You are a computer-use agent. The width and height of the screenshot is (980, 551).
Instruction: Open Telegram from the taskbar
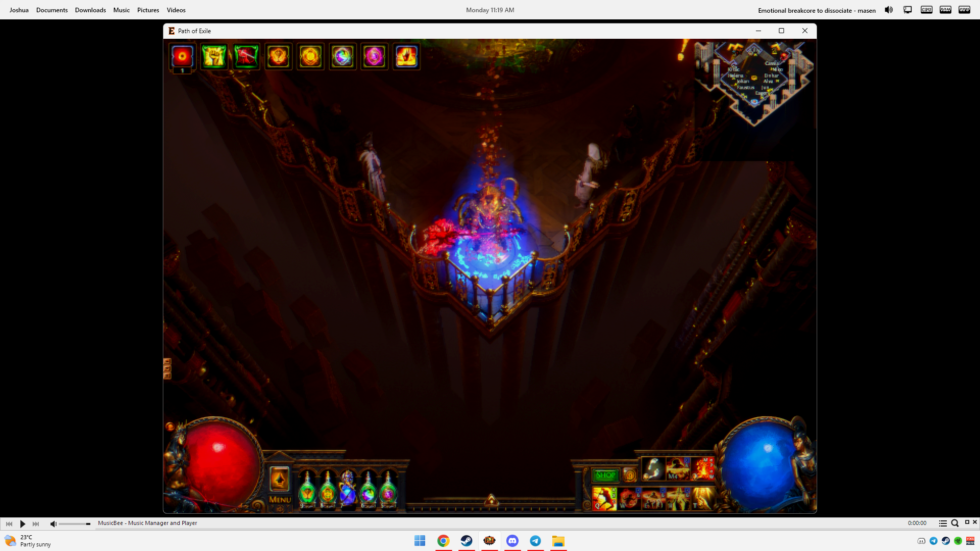pyautogui.click(x=535, y=541)
